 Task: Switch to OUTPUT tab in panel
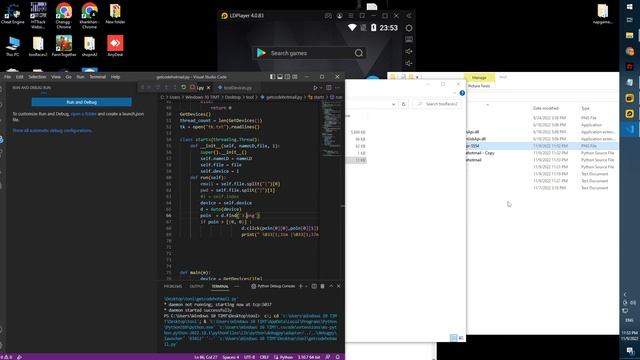[196, 286]
